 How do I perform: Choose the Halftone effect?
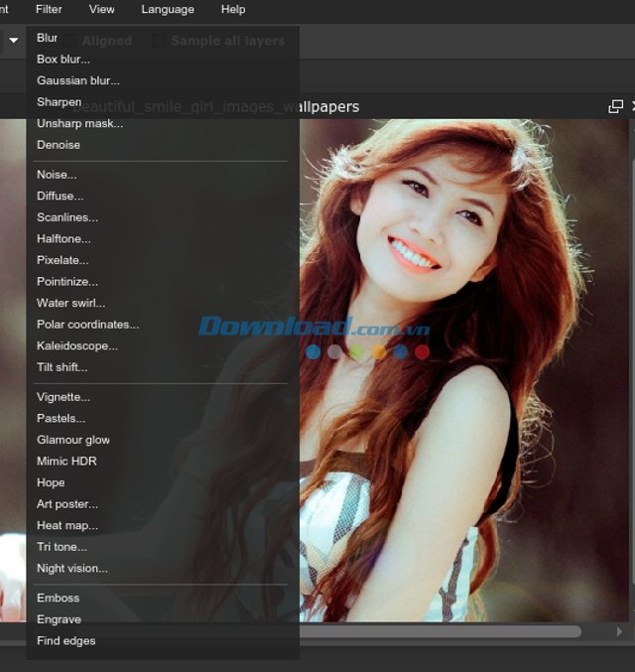point(63,238)
